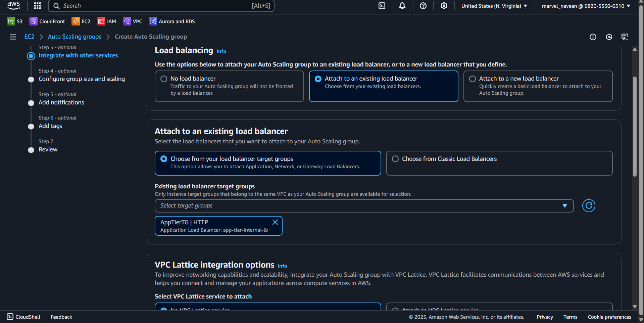The width and height of the screenshot is (644, 323).
Task: Go to the Add notifications step
Action: [x=61, y=102]
